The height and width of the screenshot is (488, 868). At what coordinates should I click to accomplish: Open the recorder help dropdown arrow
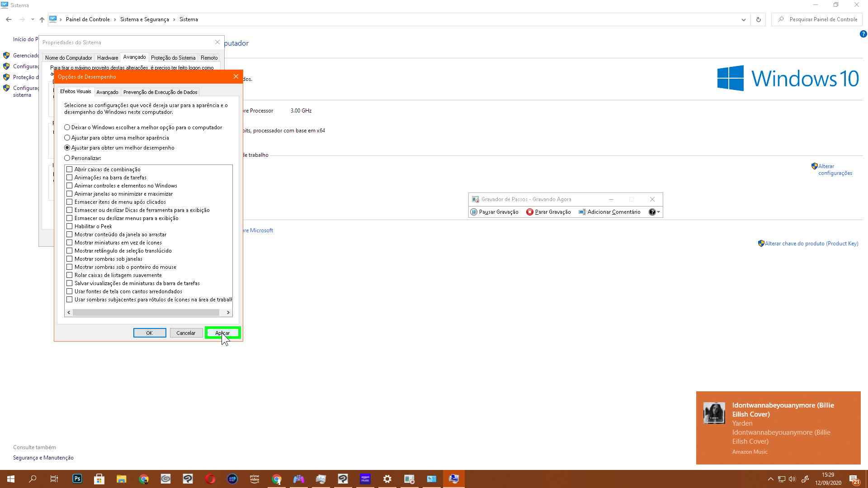(x=658, y=212)
